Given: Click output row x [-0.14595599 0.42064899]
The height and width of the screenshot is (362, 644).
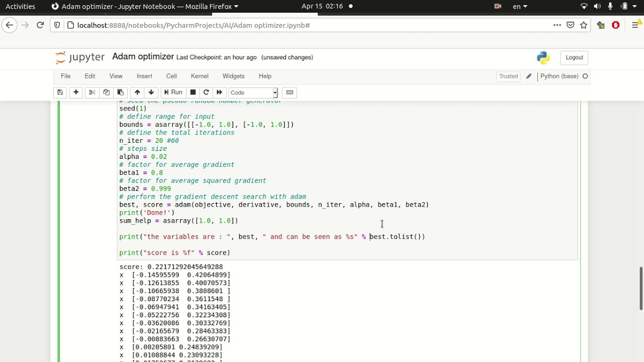Looking at the screenshot, I should point(175,275).
